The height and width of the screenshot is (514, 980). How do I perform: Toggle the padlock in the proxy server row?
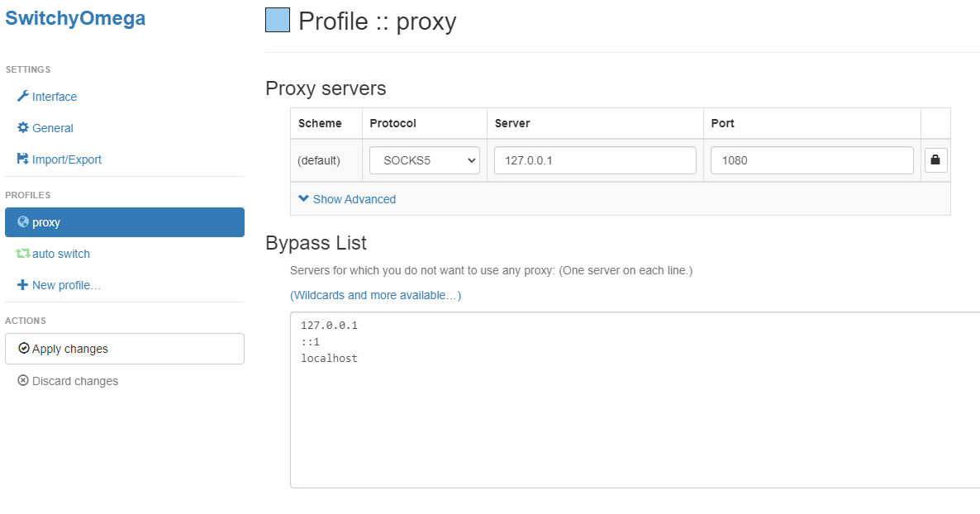[935, 159]
